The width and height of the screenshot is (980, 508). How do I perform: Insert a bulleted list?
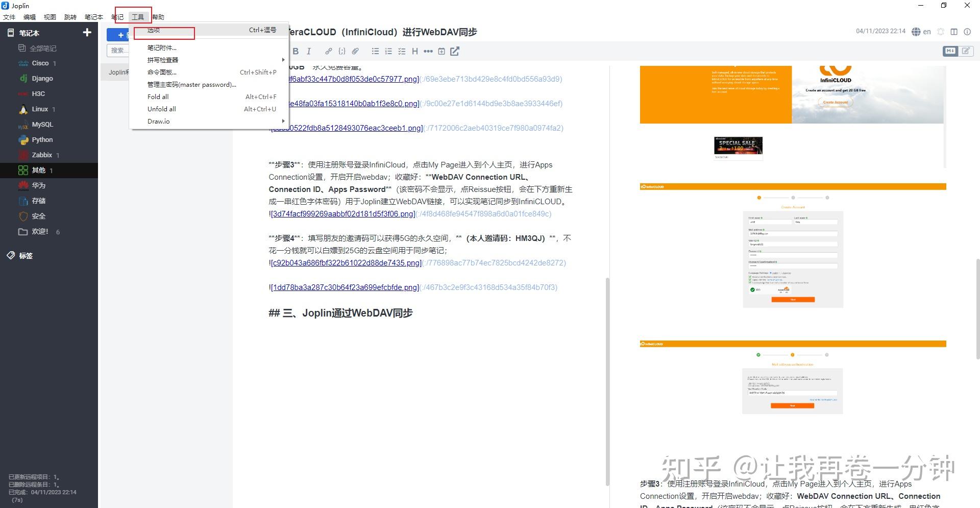375,51
